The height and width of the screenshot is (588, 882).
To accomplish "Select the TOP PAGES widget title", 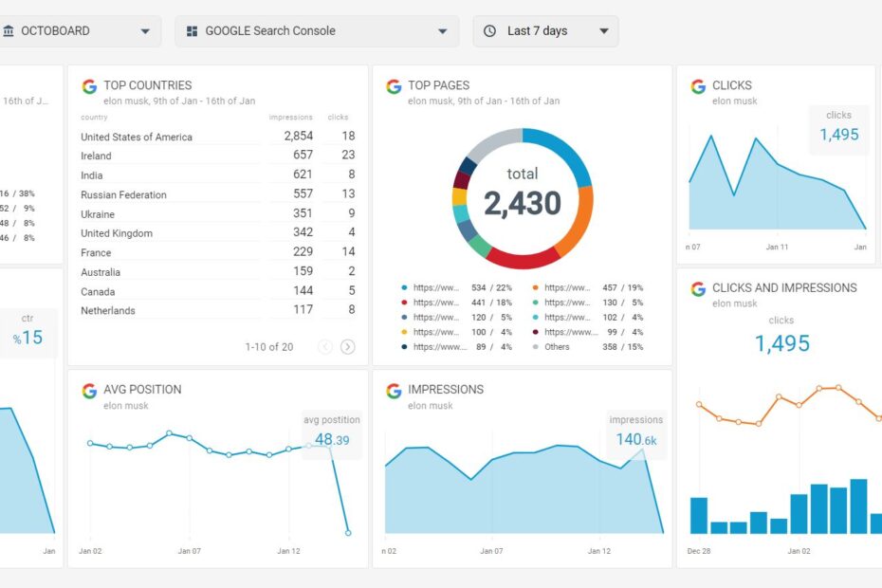I will (x=439, y=85).
